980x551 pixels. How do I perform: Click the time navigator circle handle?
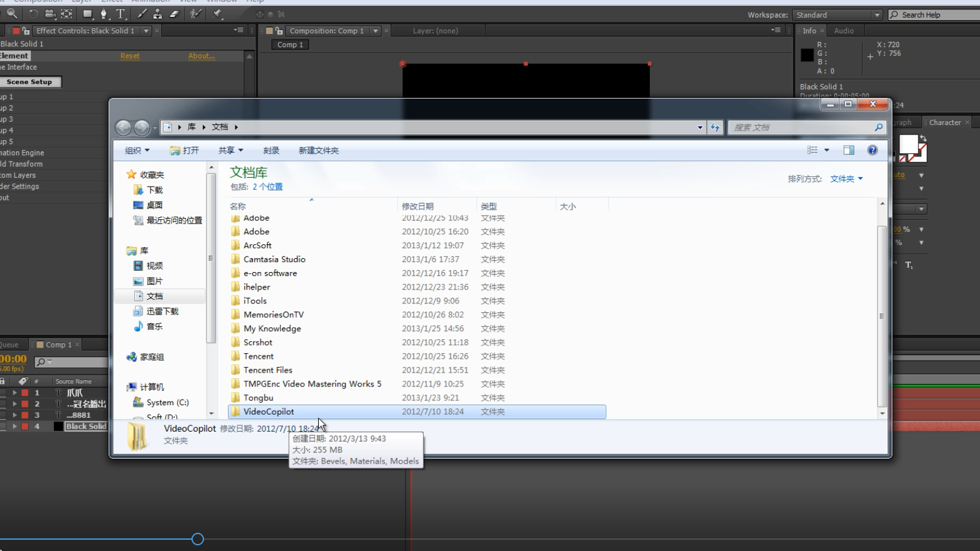[198, 539]
